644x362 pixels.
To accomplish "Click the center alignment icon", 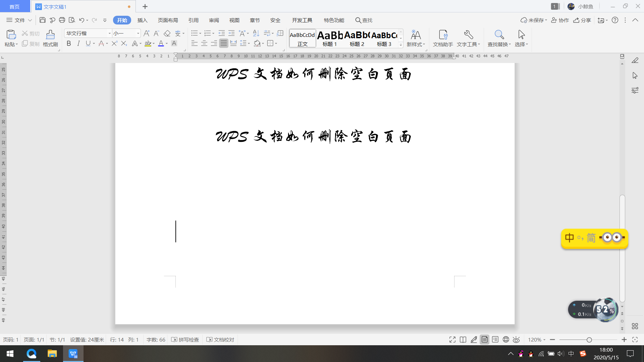I will [x=204, y=43].
